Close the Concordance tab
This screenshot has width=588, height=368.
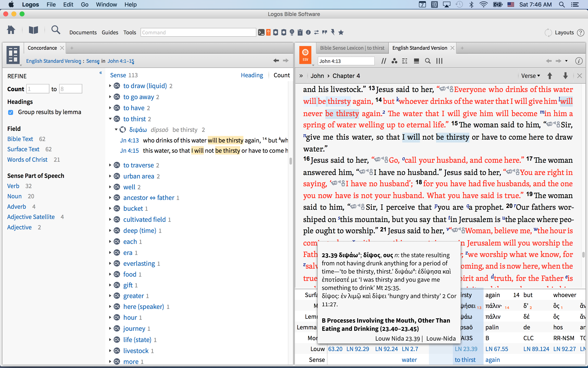62,48
